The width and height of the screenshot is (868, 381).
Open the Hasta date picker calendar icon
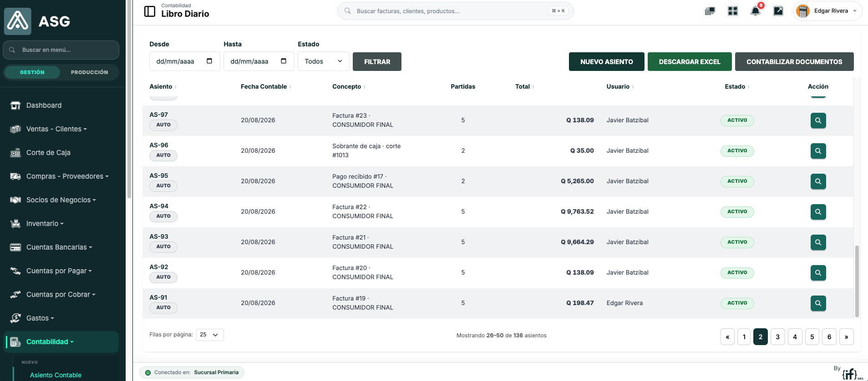click(284, 61)
